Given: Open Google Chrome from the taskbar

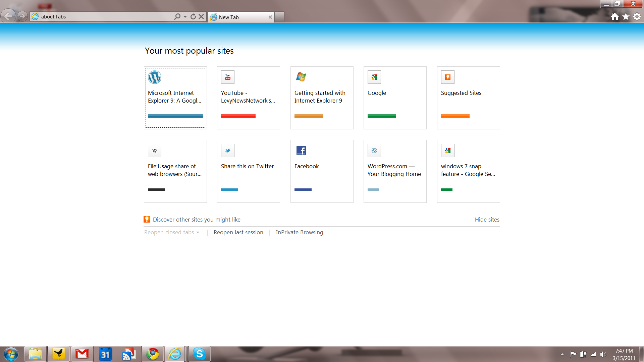Looking at the screenshot, I should click(153, 354).
